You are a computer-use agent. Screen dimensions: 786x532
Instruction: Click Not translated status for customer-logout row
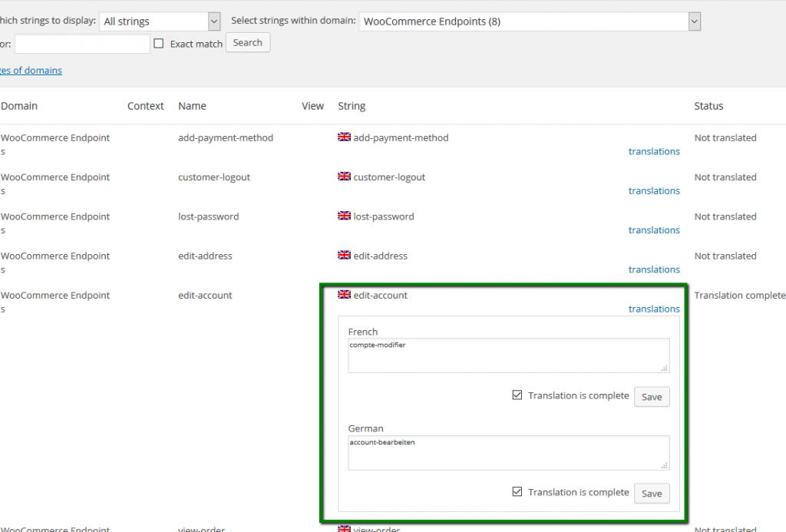click(725, 177)
